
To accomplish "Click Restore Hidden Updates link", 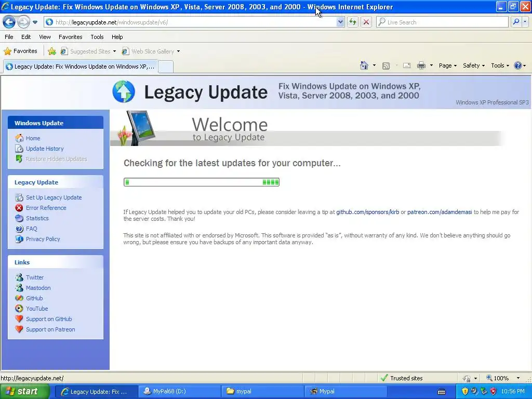I will coord(56,159).
